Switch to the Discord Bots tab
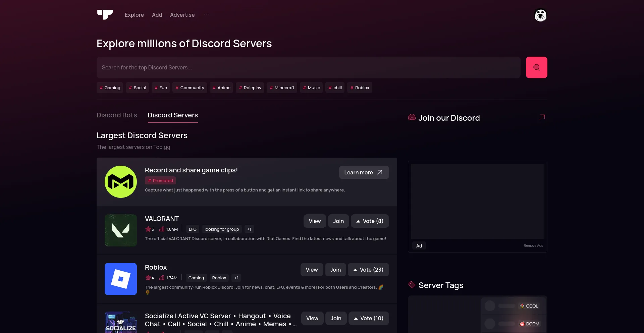 tap(117, 115)
